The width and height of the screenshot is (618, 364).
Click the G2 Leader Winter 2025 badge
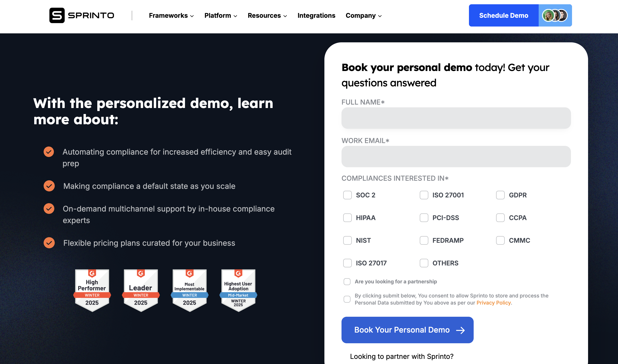pos(141,290)
